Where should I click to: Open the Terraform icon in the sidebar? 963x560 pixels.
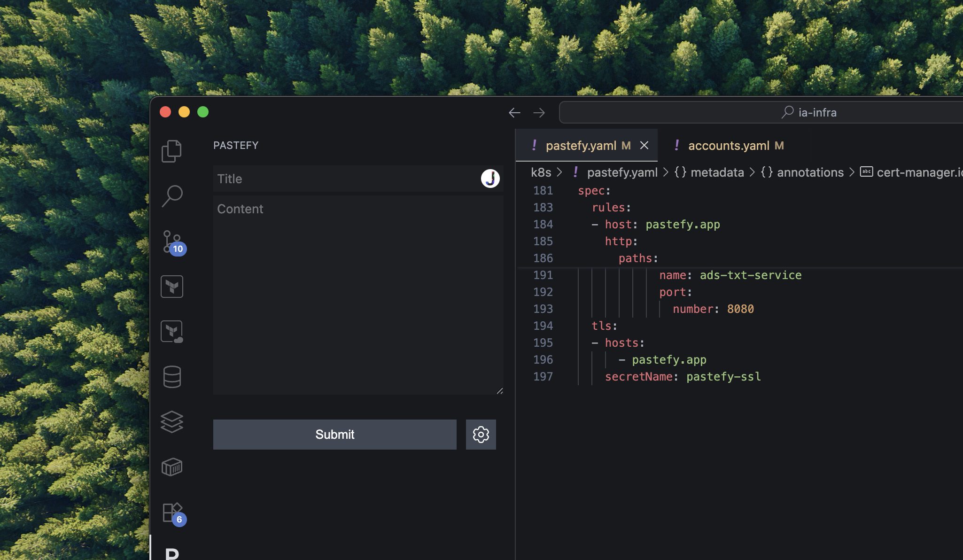pos(172,287)
